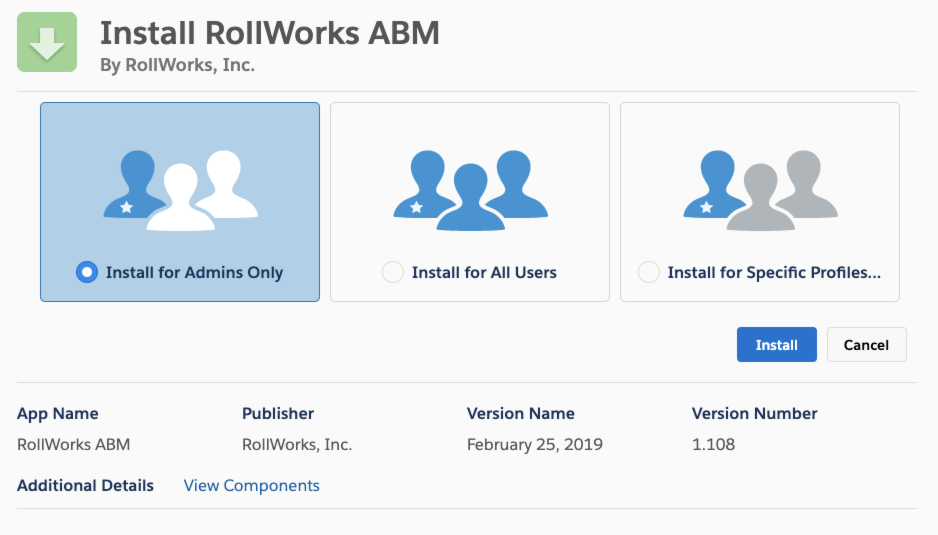Click the RollWorks ABM app name value
This screenshot has width=938, height=535.
pos(74,445)
